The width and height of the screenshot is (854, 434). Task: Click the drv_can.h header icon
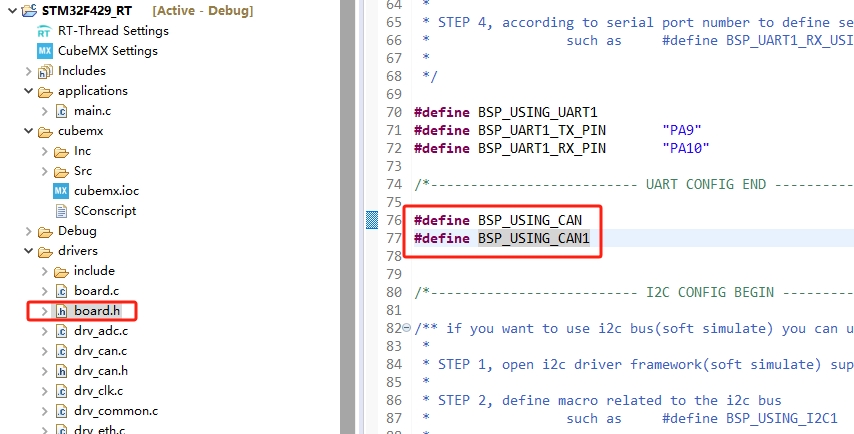62,371
